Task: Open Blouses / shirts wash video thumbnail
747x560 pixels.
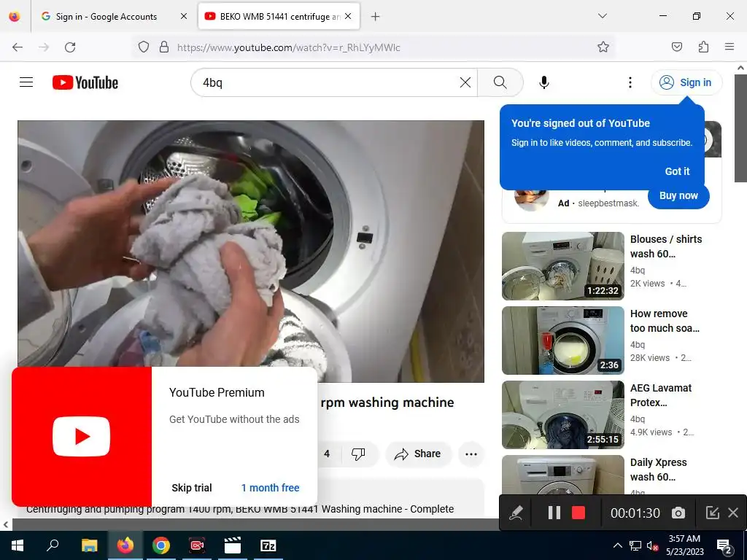Action: pyautogui.click(x=562, y=265)
